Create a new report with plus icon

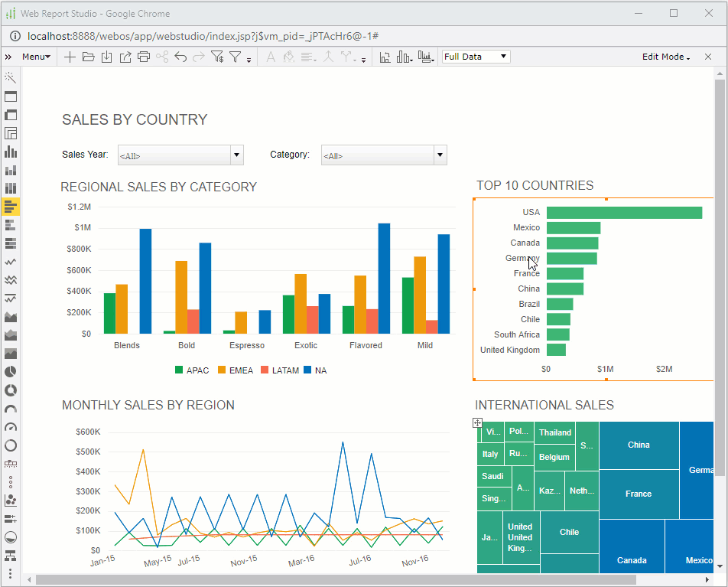(70, 57)
